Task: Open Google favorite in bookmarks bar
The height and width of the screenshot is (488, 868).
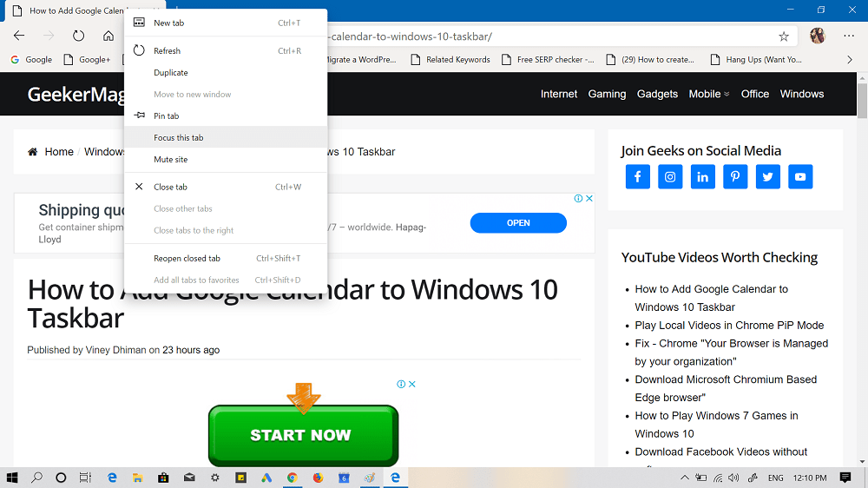Action: pos(31,59)
